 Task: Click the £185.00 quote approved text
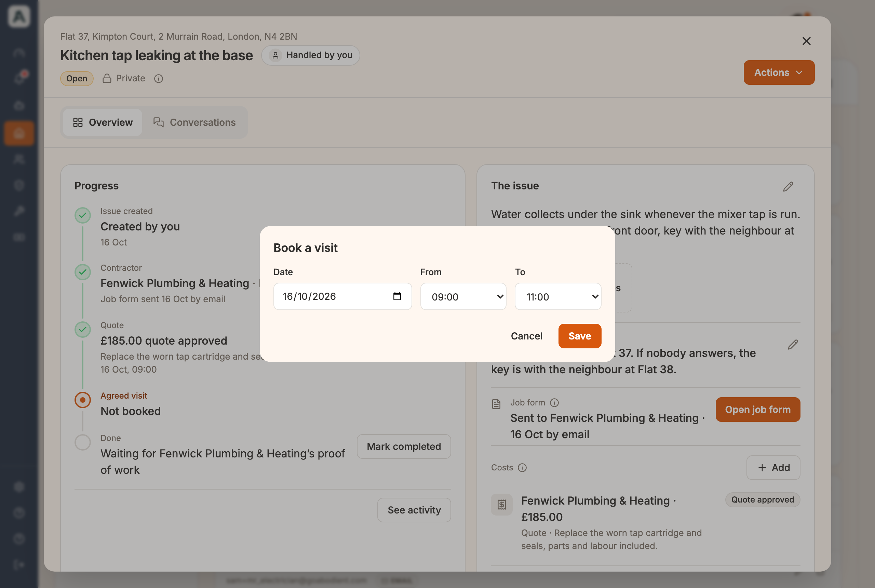click(x=163, y=340)
